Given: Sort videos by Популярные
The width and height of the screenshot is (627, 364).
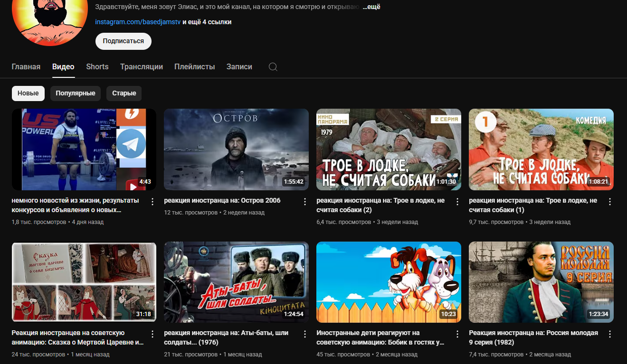Looking at the screenshot, I should (76, 93).
